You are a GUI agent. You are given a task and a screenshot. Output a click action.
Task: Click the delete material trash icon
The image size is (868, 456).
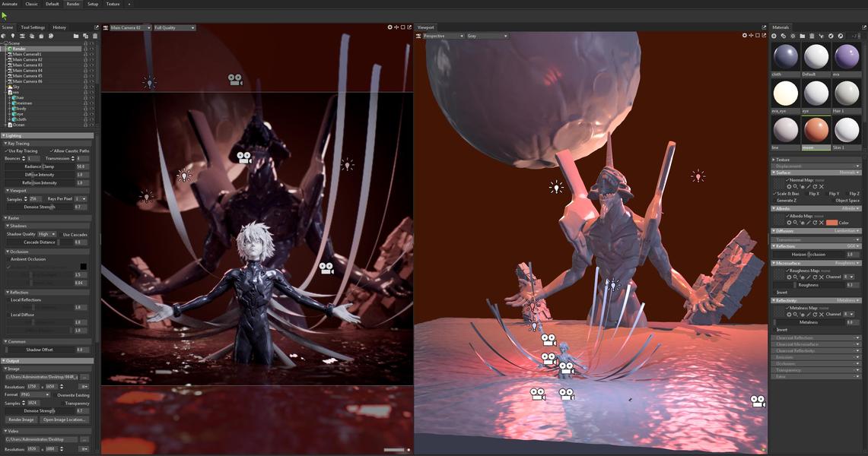[x=812, y=36]
